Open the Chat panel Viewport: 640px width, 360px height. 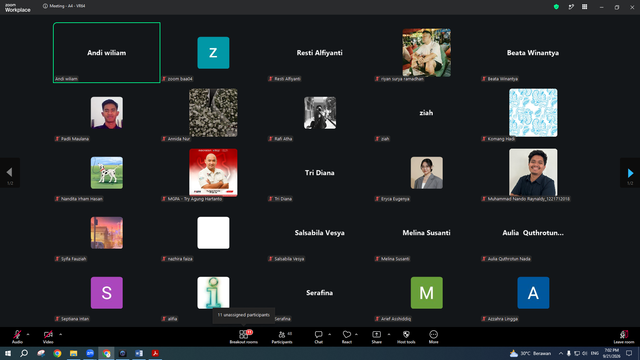(x=318, y=337)
